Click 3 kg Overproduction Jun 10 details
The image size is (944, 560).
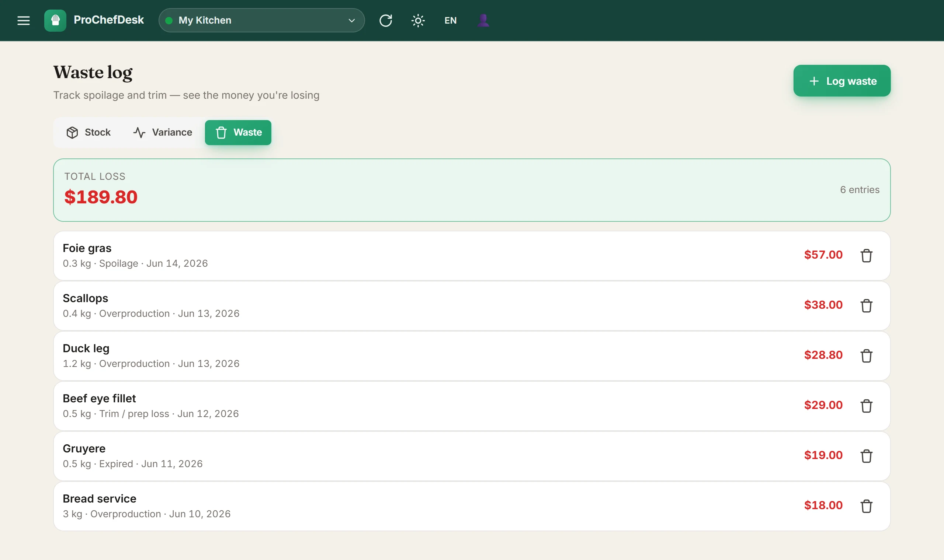[146, 514]
